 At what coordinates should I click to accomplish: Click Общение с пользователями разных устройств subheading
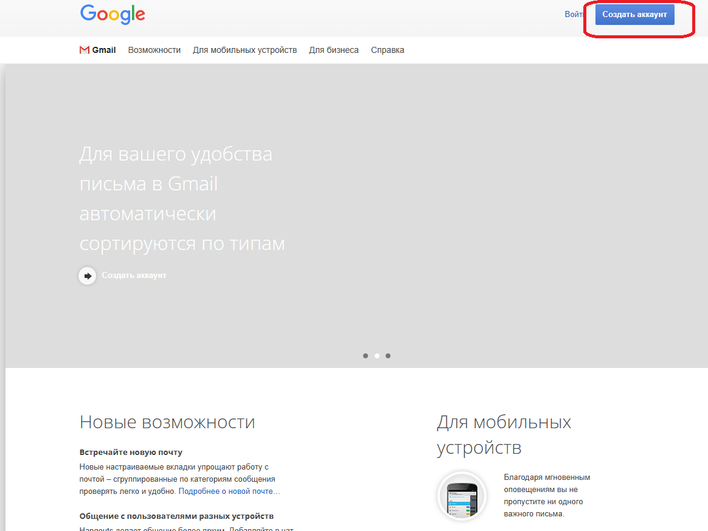177,516
